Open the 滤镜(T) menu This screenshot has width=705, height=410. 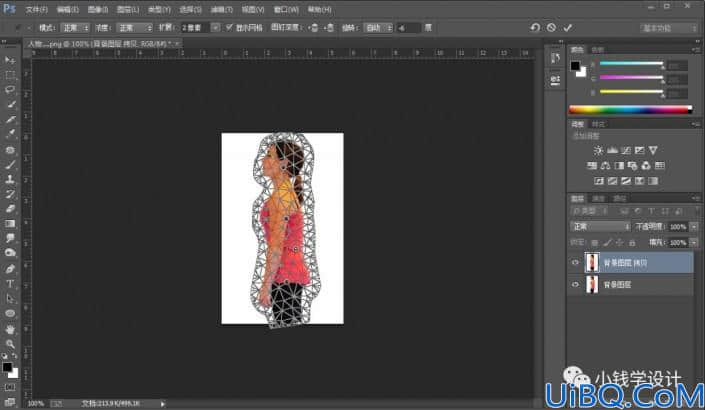coord(222,9)
